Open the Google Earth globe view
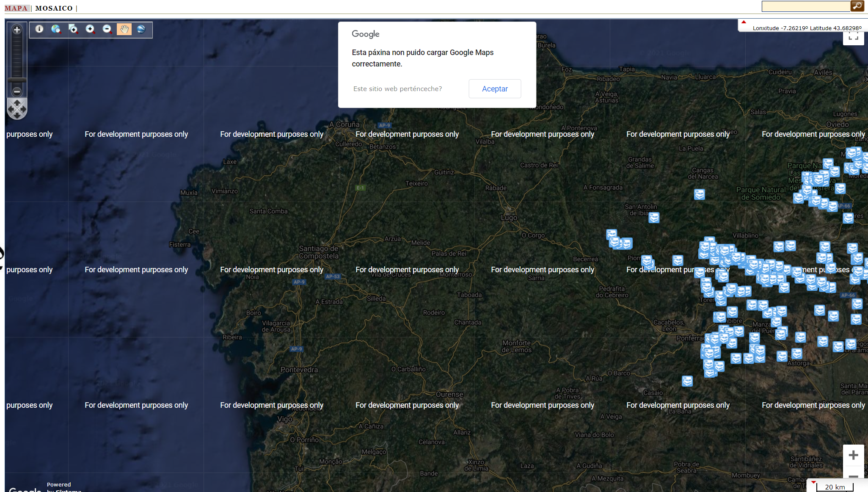 (x=141, y=29)
